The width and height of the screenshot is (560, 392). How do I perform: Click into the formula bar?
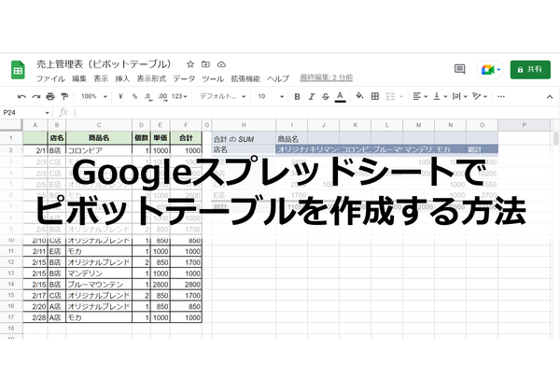pos(315,113)
